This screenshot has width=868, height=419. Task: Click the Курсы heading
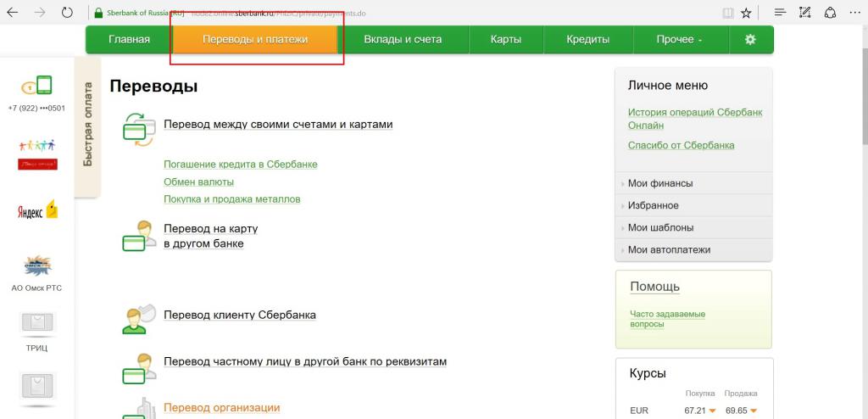point(648,373)
